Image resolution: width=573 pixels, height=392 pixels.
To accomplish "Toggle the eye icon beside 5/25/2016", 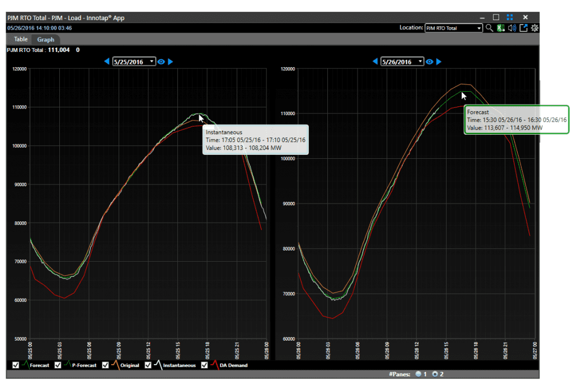I will click(161, 62).
